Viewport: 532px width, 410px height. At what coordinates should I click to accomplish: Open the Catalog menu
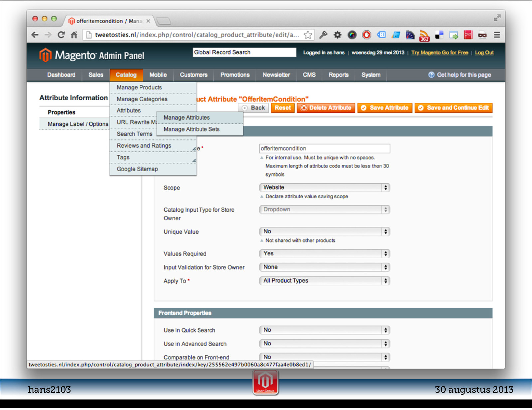tap(126, 75)
